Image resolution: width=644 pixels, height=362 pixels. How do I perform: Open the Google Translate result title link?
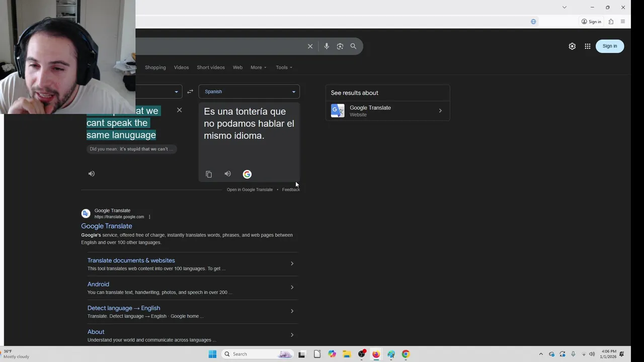tap(107, 226)
